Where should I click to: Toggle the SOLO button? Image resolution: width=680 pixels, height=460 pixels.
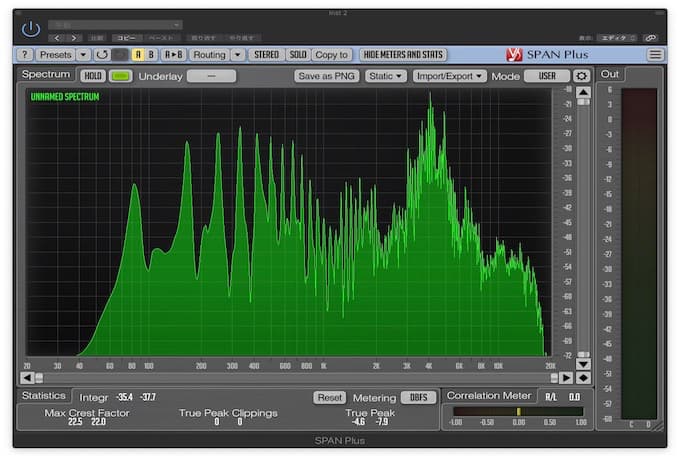[298, 55]
